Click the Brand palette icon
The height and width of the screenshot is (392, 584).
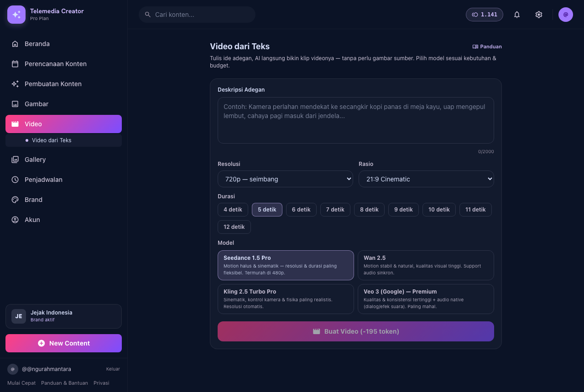pyautogui.click(x=15, y=200)
